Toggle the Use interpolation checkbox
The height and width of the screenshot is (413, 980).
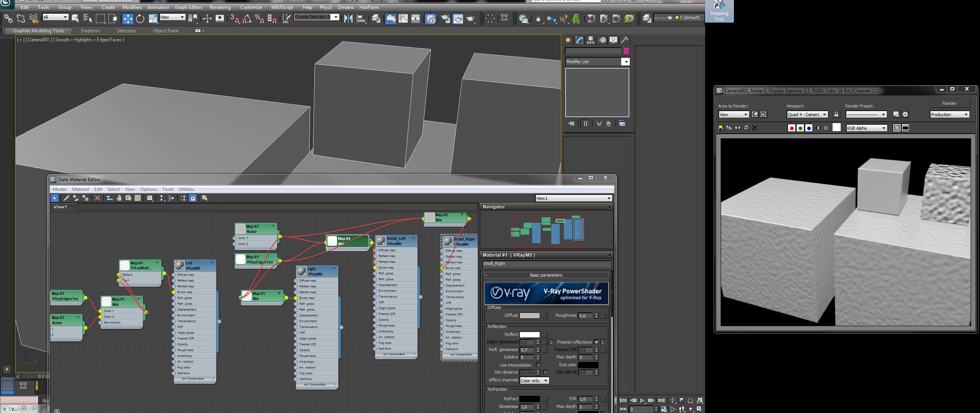coord(538,365)
